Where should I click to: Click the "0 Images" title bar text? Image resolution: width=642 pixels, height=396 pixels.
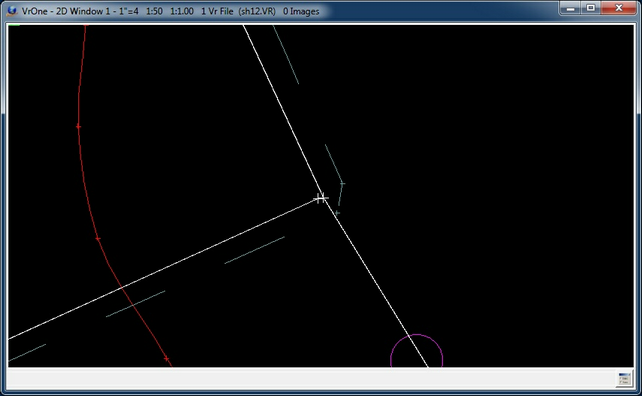coord(301,11)
